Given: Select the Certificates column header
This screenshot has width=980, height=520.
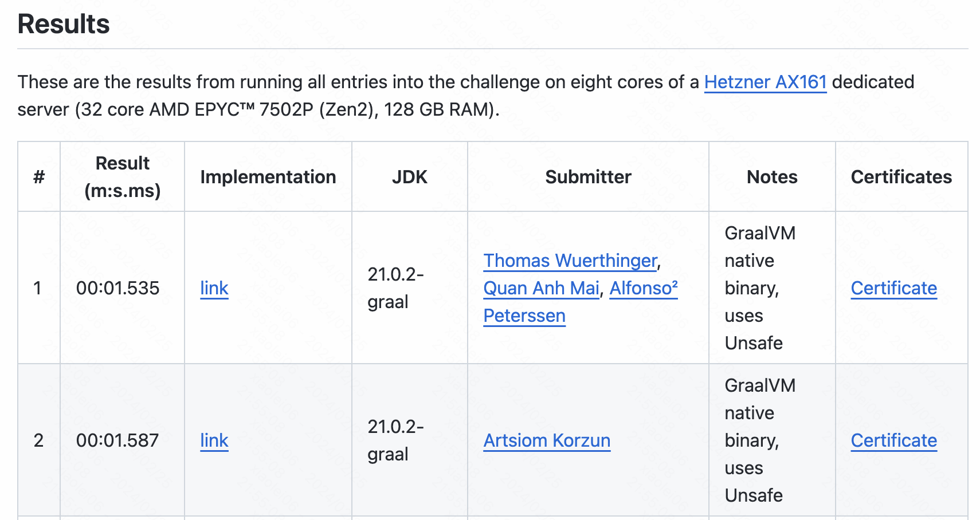Looking at the screenshot, I should tap(901, 177).
